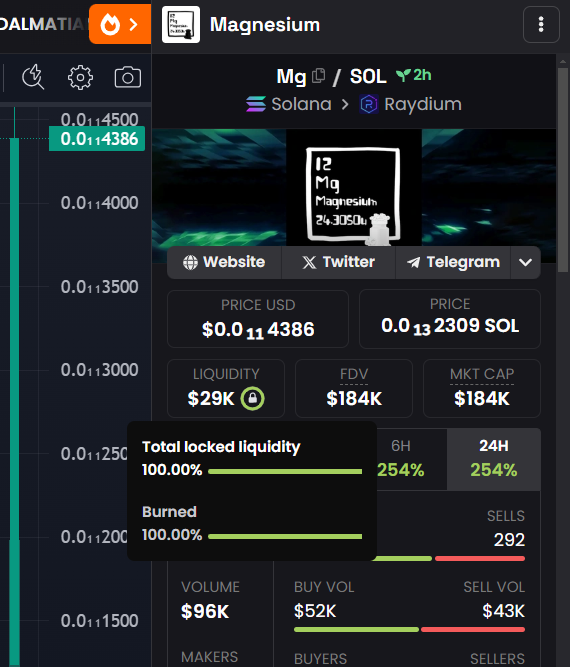Click the pair age 2h indicator
Viewport: 570px width, 667px height.
(413, 75)
